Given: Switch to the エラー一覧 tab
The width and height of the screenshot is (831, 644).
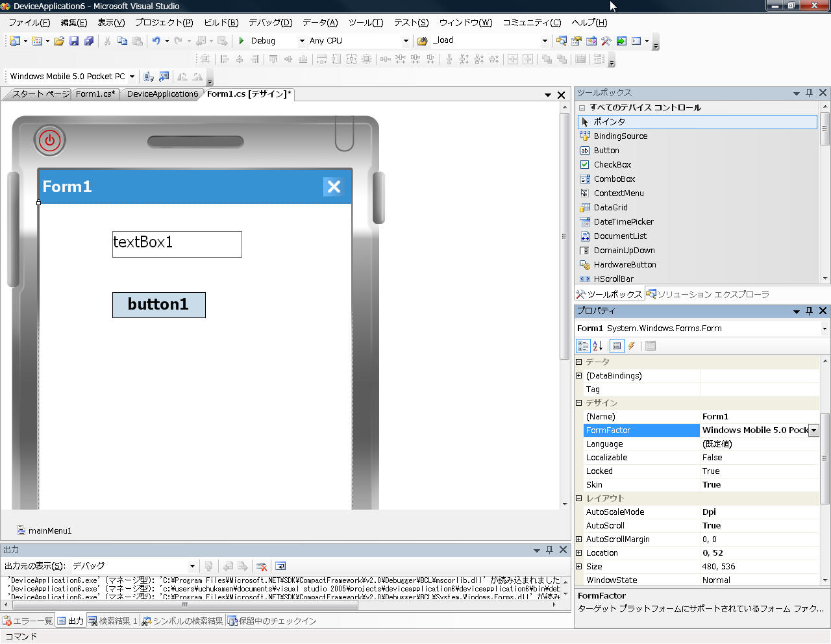Looking at the screenshot, I should [28, 621].
